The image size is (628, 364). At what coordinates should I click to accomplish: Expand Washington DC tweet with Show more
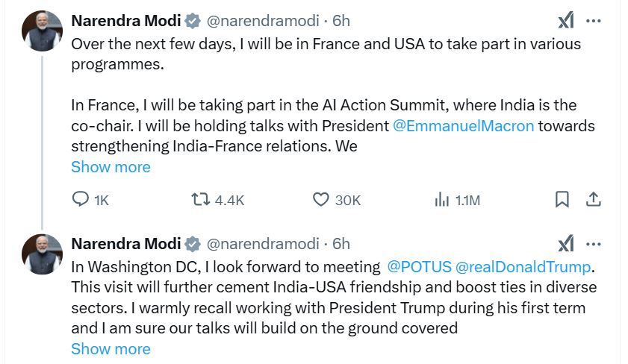[x=111, y=349]
